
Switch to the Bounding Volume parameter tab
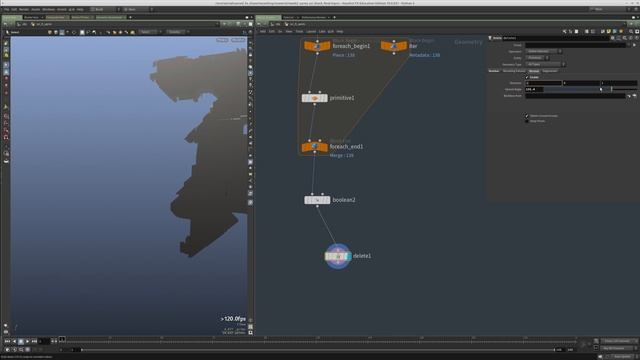click(514, 71)
